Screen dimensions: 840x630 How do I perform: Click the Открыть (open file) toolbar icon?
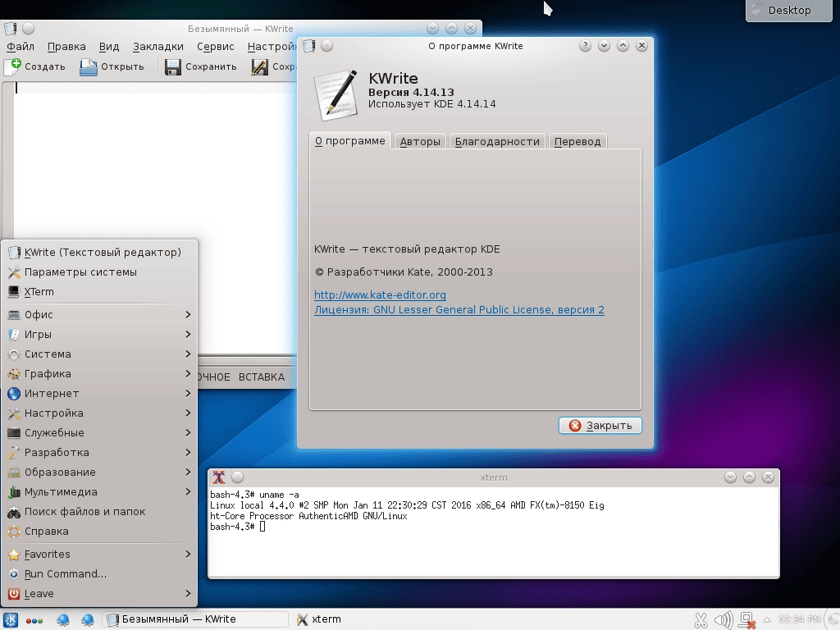(89, 67)
